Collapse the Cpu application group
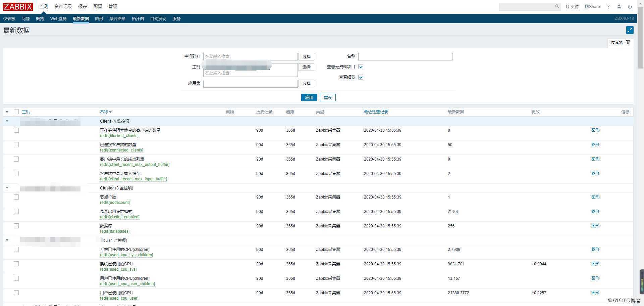Viewport: 644px width, 306px height. [7, 240]
